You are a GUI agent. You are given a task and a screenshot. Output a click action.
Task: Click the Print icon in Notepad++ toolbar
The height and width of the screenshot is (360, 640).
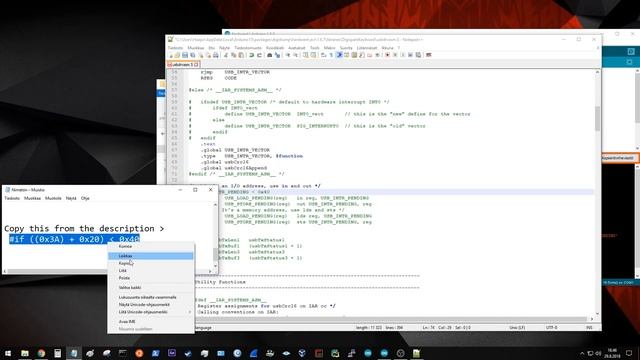[216, 55]
